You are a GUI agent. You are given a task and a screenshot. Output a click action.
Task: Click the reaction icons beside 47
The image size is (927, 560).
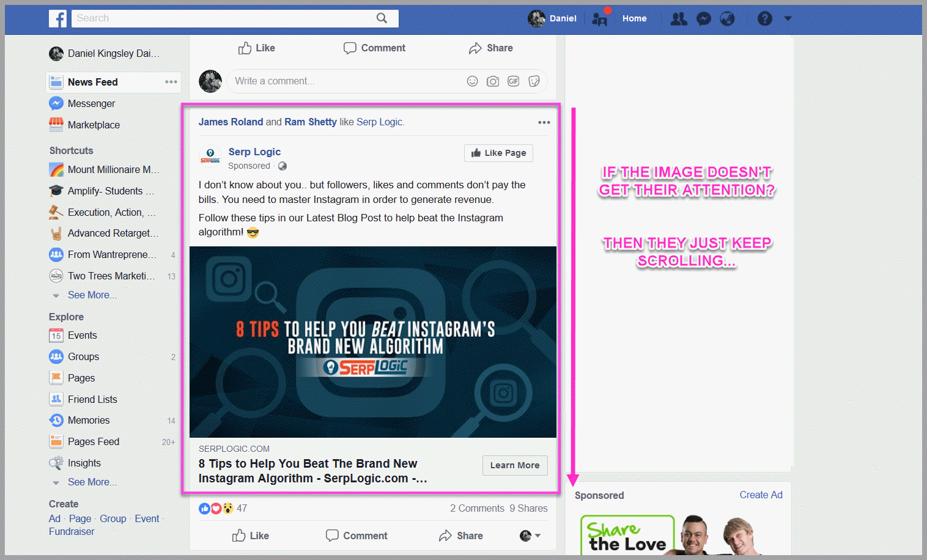pyautogui.click(x=216, y=509)
